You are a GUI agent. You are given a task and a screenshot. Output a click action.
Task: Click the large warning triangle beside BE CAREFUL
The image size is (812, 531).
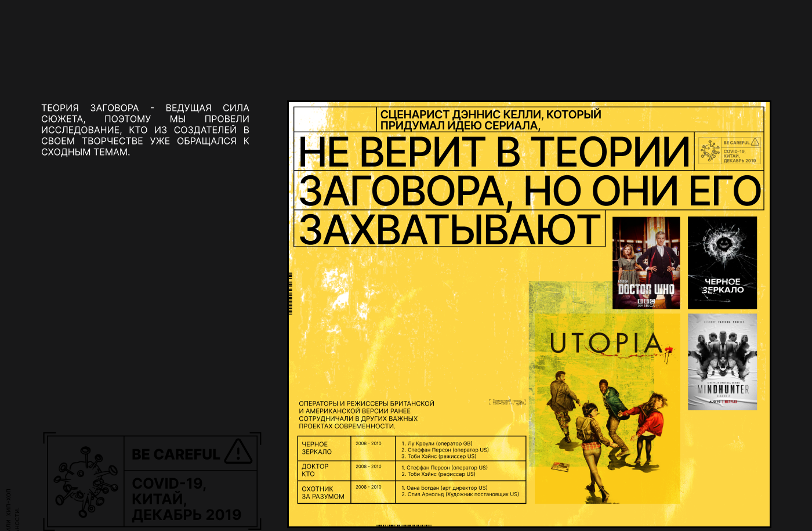pos(238,451)
